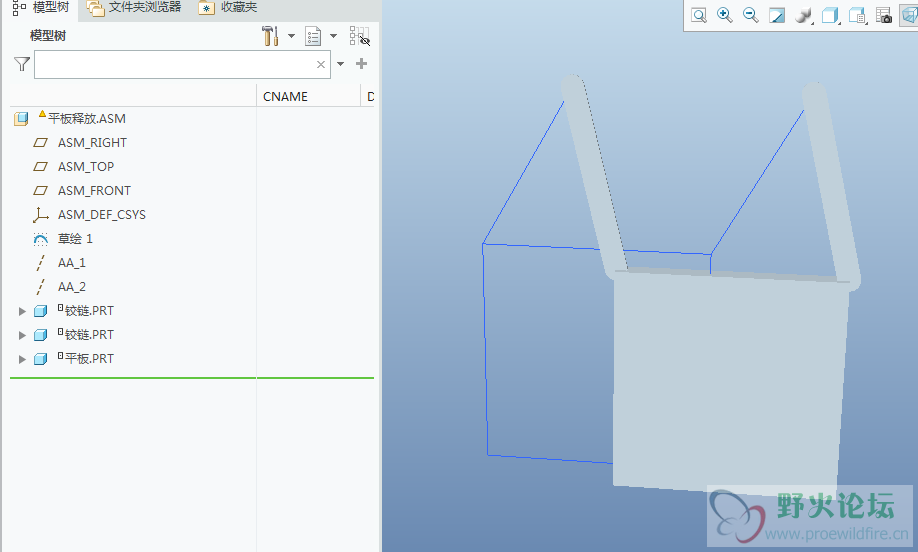Select the AA_2 axis
Viewport: 918px width, 552px height.
(71, 287)
